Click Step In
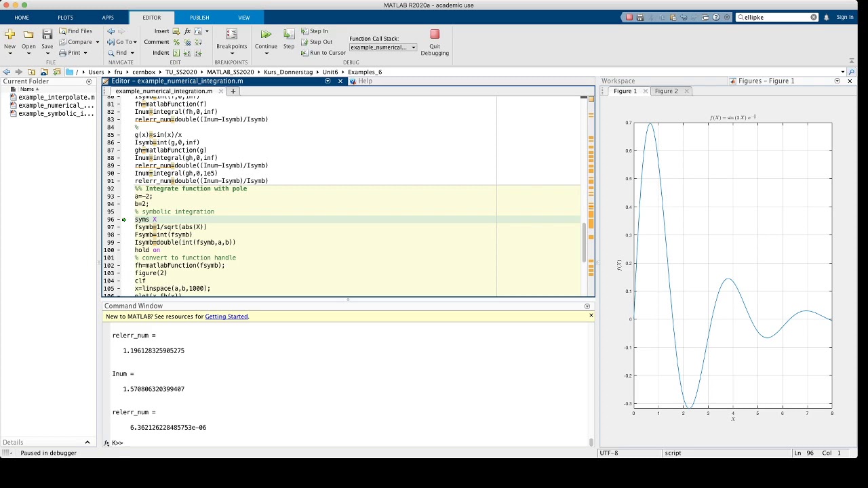868x488 pixels. (x=314, y=31)
